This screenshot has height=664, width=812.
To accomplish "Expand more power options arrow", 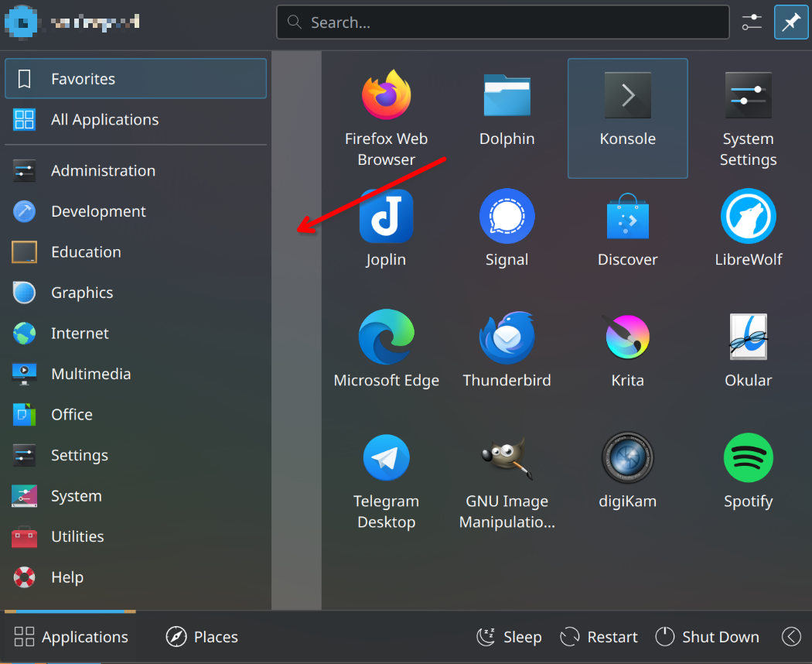I will tap(791, 637).
